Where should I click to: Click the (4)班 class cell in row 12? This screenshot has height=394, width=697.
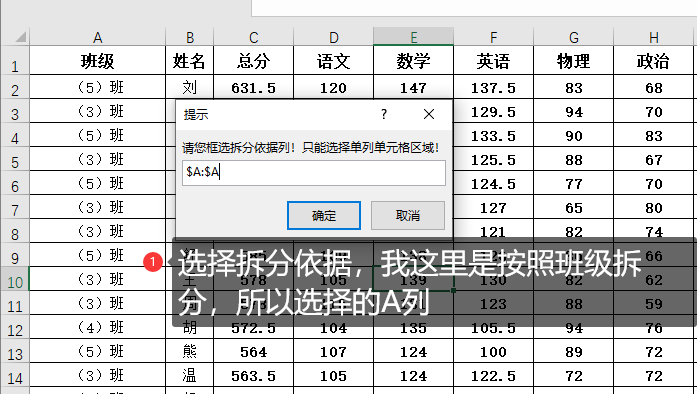[98, 328]
